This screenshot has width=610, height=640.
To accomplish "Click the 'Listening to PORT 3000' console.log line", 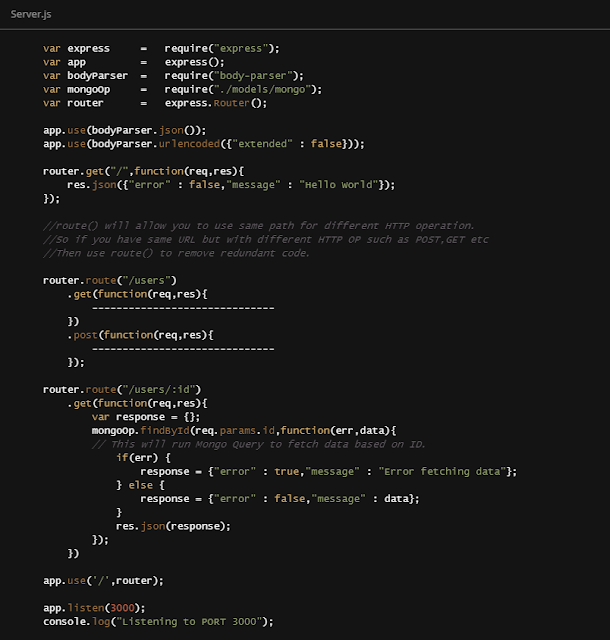I will (158, 622).
